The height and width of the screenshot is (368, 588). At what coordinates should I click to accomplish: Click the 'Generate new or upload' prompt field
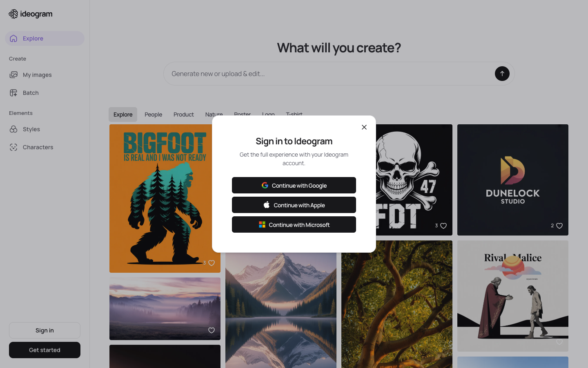[286, 74]
